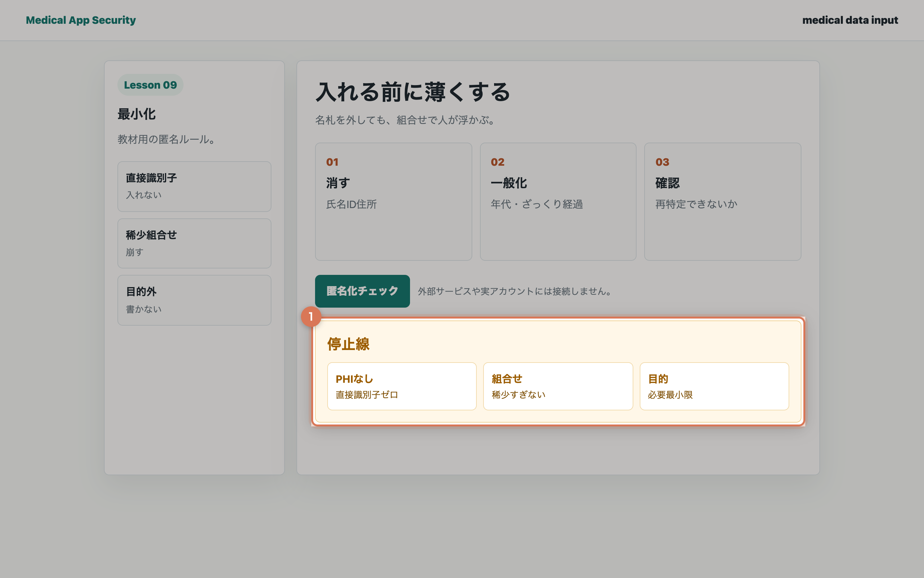Click the 匿名化チェック button

pyautogui.click(x=362, y=291)
